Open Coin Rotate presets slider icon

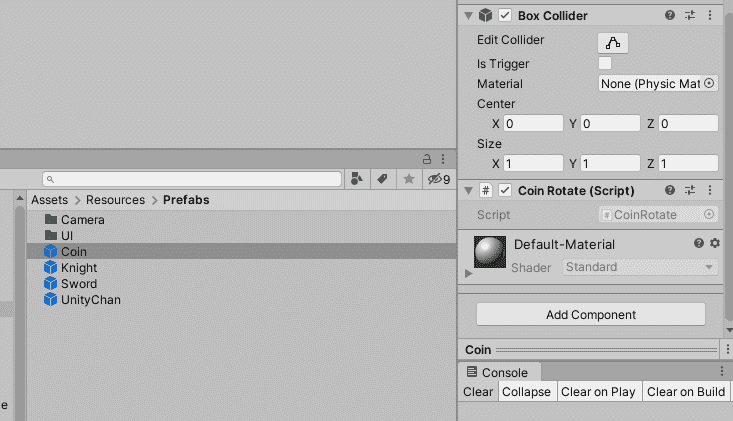(x=690, y=190)
